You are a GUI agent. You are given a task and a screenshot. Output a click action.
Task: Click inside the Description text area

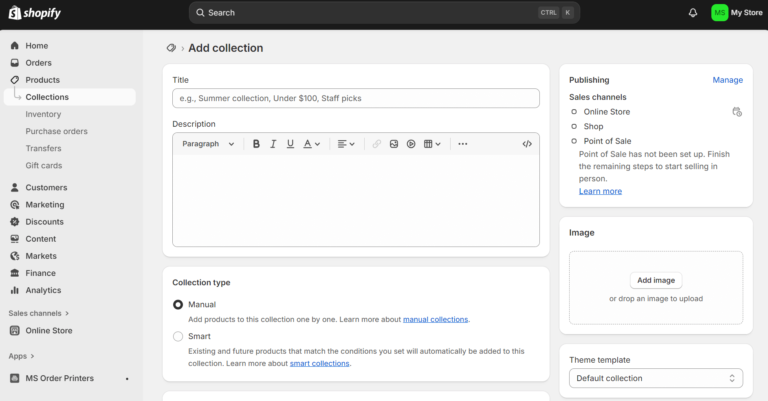click(x=356, y=201)
